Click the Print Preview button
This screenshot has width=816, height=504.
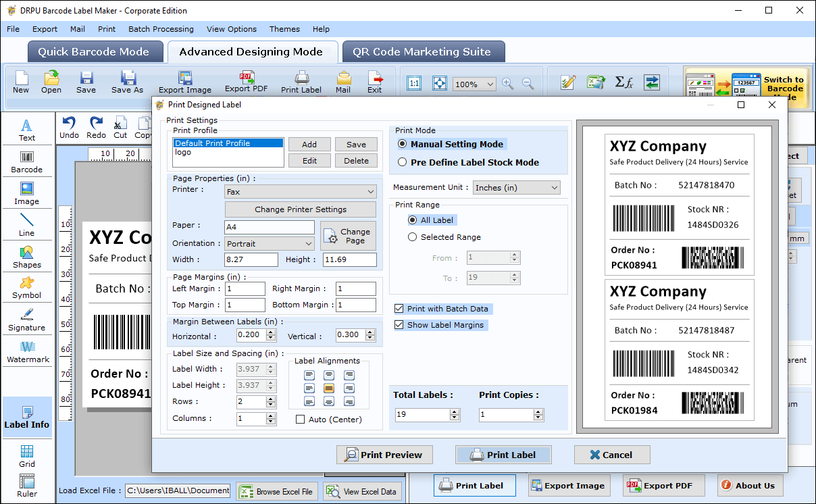click(x=384, y=455)
